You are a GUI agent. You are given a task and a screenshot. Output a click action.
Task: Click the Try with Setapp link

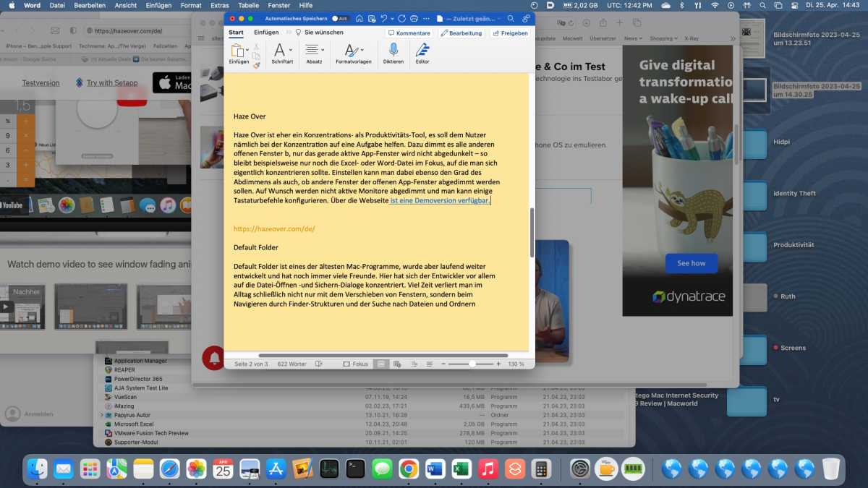(x=112, y=83)
